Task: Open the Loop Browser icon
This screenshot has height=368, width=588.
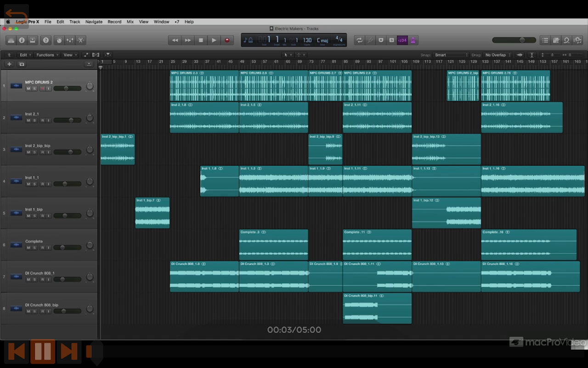Action: [x=566, y=40]
